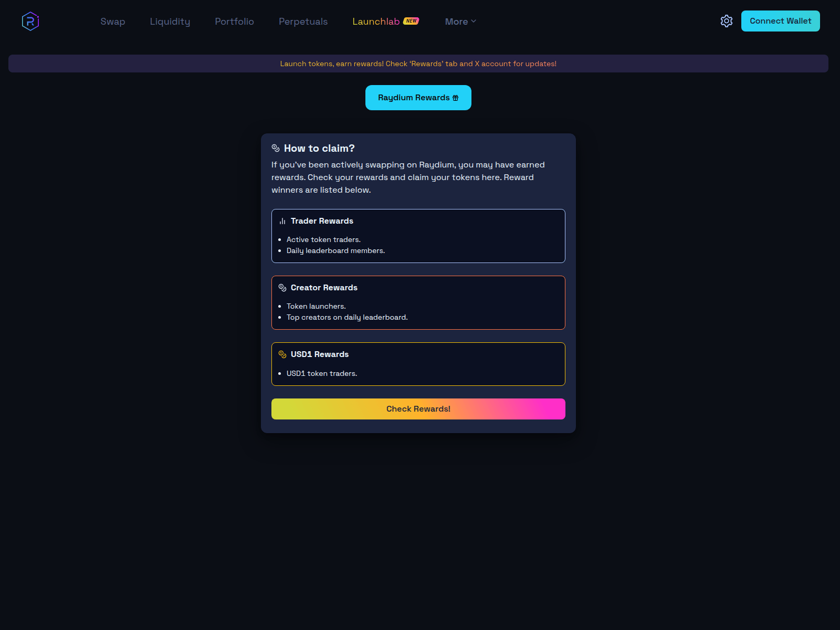Screen dimensions: 840x630
Task: Click the claim instructions paragraph text
Action: click(x=408, y=177)
